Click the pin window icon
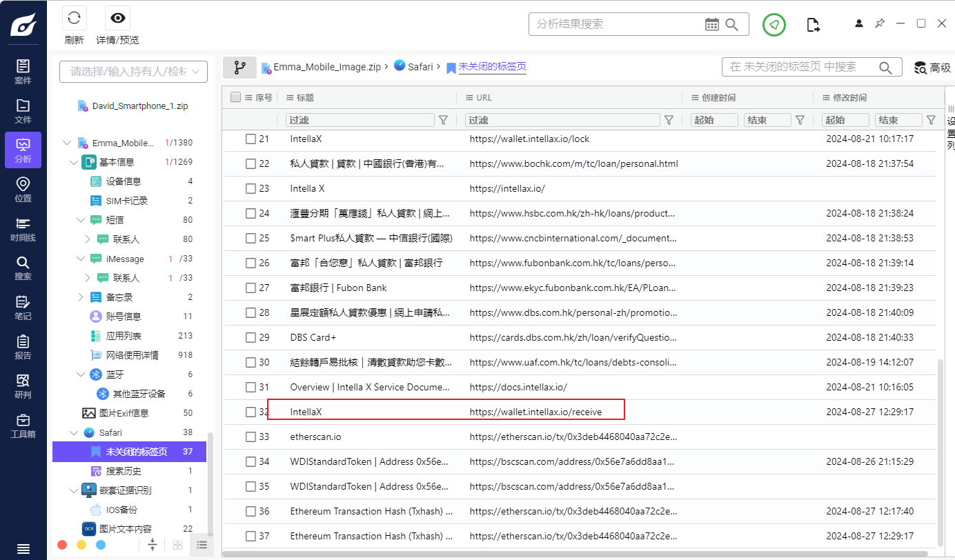Image resolution: width=955 pixels, height=560 pixels. tap(879, 23)
